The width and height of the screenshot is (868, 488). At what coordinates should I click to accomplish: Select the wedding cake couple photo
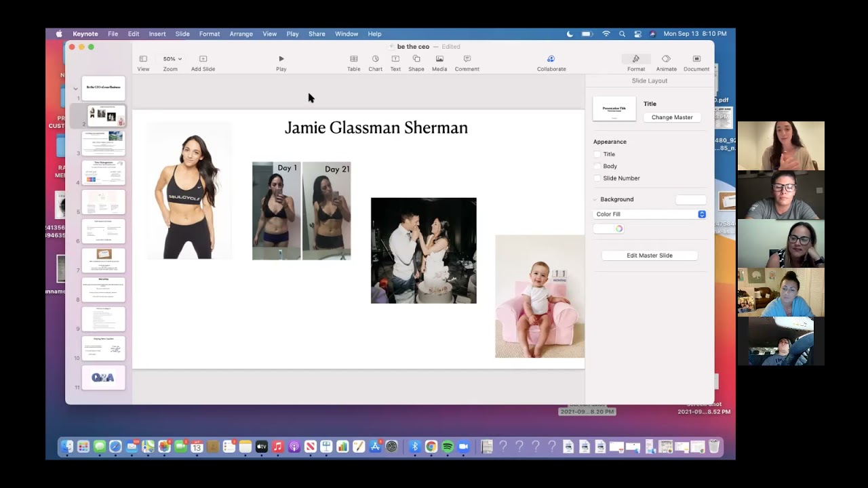[424, 251]
